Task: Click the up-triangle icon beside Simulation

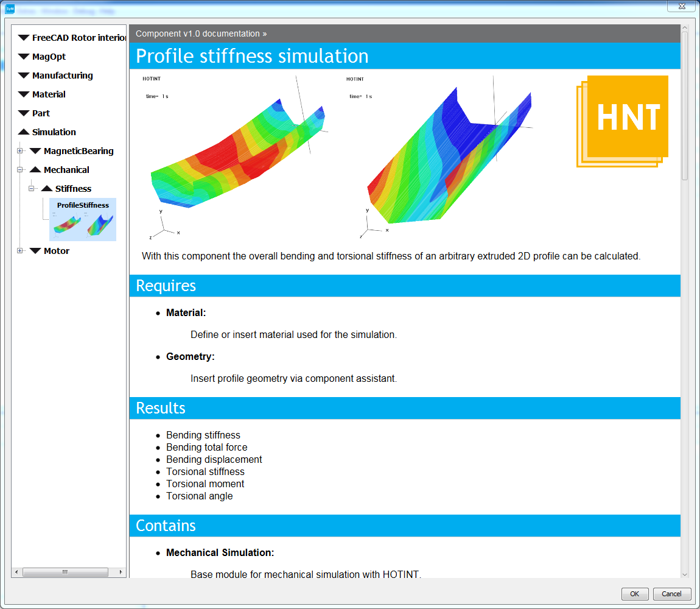Action: [24, 132]
